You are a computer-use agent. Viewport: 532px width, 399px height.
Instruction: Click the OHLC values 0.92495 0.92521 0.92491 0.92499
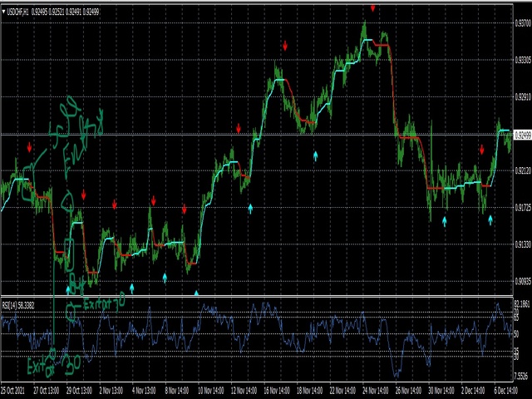tap(65, 12)
